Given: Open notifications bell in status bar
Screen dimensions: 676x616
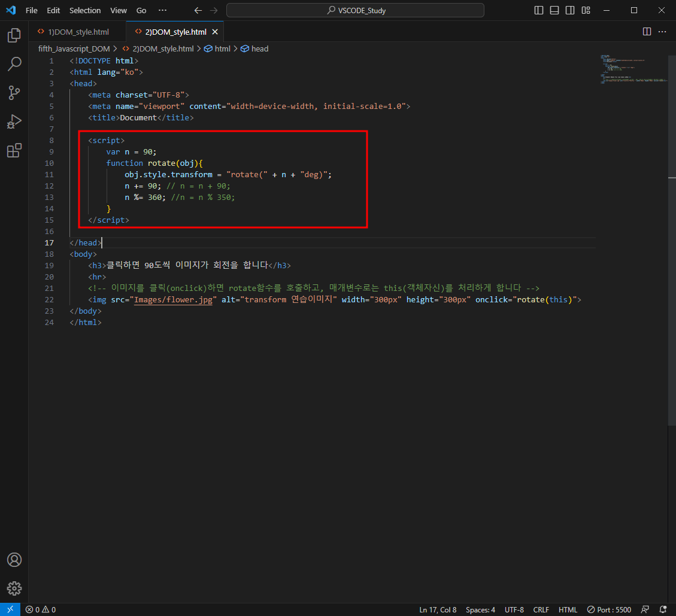Looking at the screenshot, I should click(x=663, y=609).
